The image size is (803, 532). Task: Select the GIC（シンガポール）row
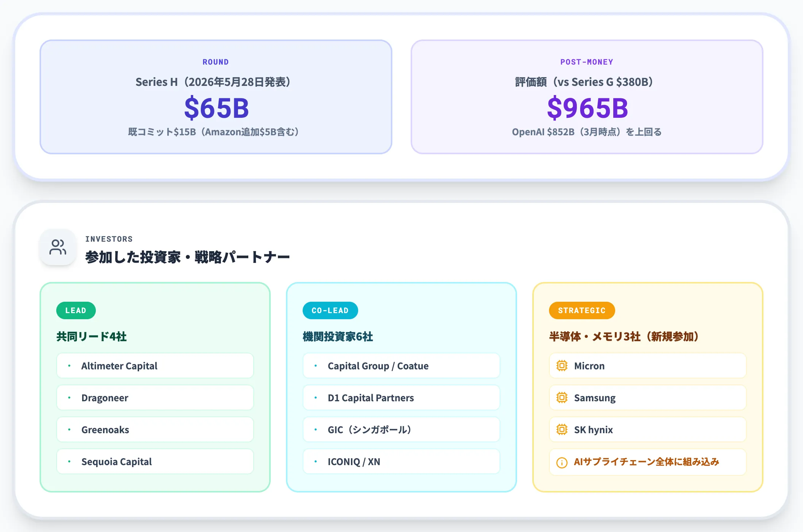[401, 429]
